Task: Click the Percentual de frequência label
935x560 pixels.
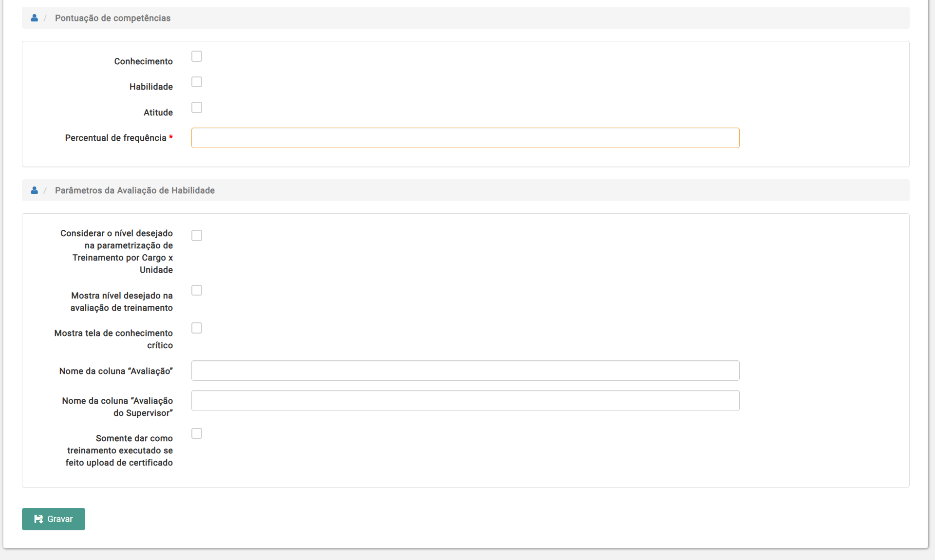Action: coord(115,138)
